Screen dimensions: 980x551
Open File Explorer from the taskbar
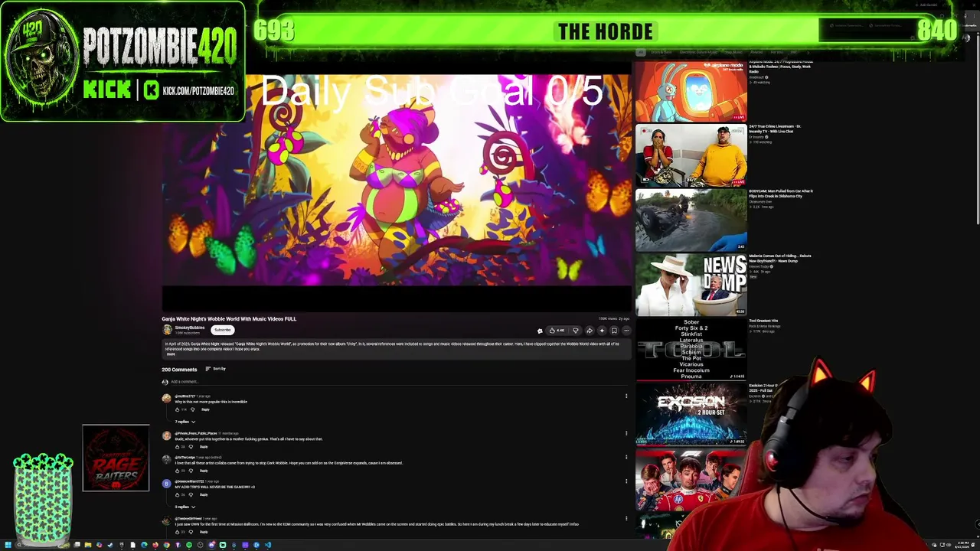[88, 545]
